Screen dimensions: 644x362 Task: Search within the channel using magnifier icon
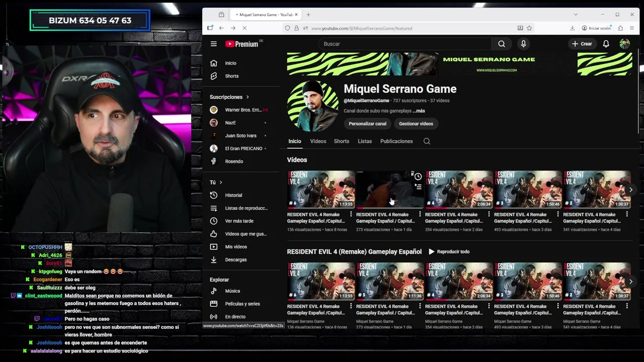pyautogui.click(x=427, y=141)
